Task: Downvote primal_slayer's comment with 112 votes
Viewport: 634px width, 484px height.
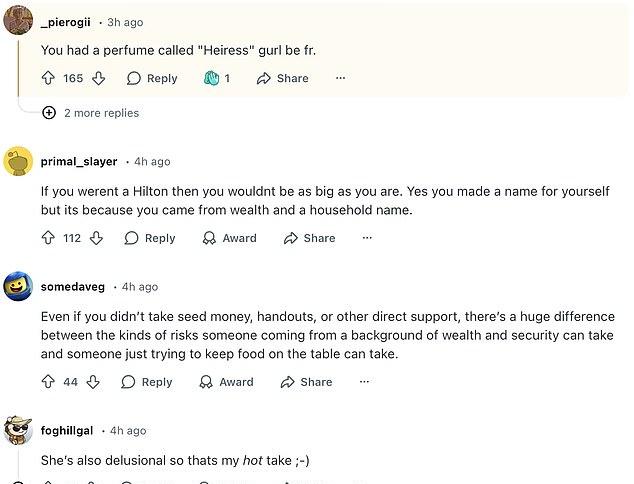Action: click(96, 238)
